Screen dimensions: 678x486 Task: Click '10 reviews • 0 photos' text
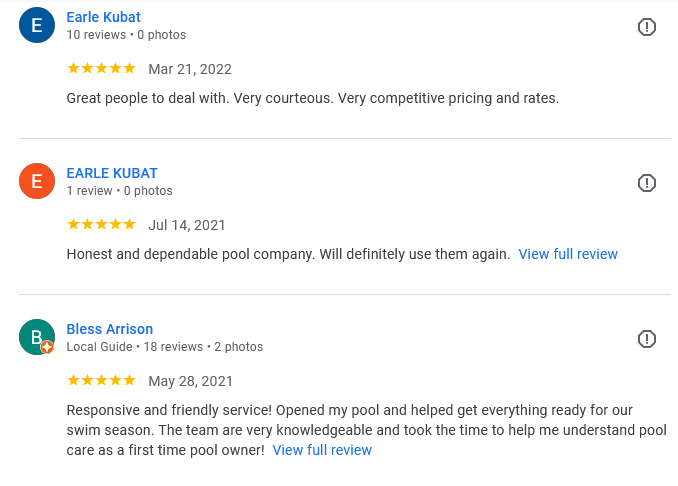tap(126, 35)
